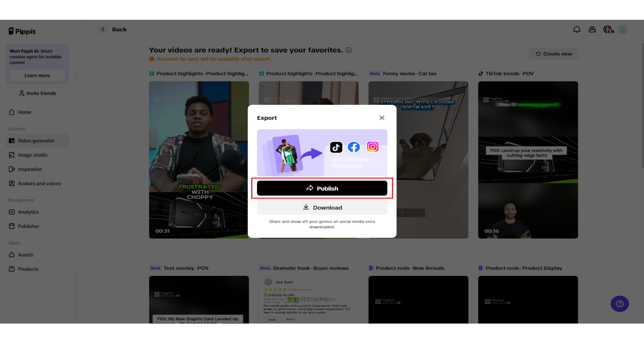The height and width of the screenshot is (345, 644).
Task: Open Inspiration in the sidebar
Action: click(37, 169)
